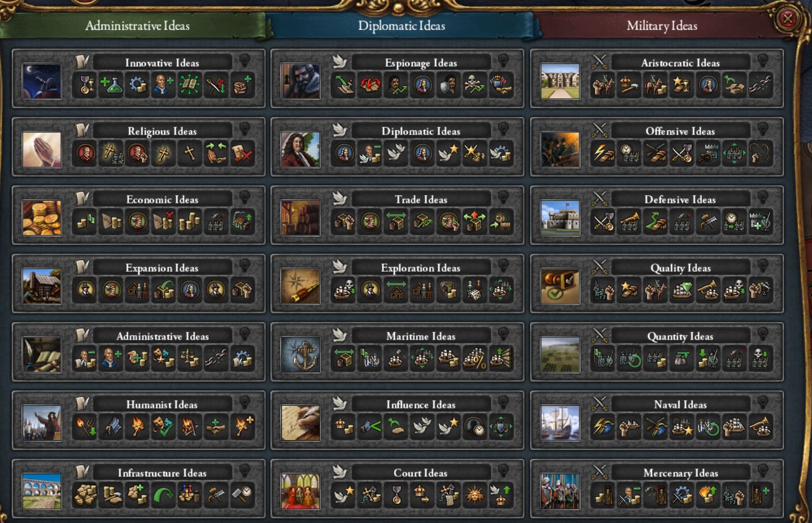Screen dimensions: 812x523
Task: Open the Administrative Ideas header tab
Action: (137, 25)
